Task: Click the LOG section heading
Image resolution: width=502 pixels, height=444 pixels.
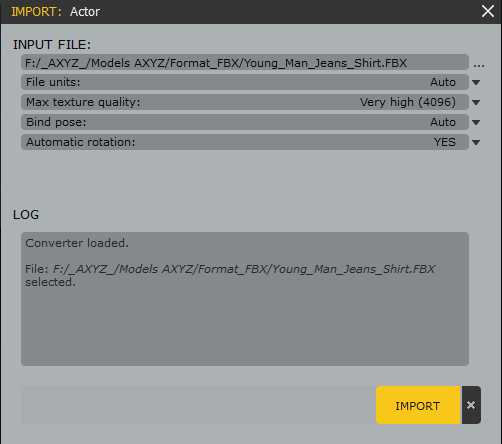Action: click(x=26, y=215)
